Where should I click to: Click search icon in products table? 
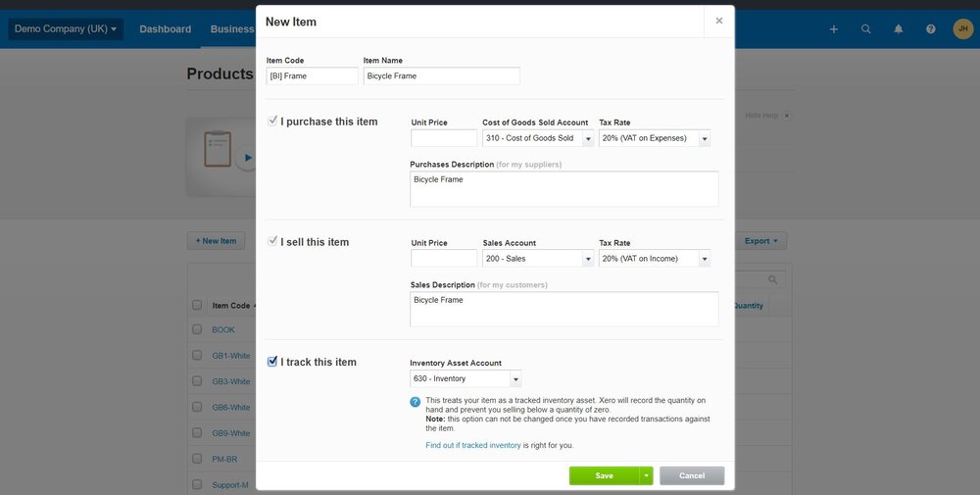pos(772,279)
